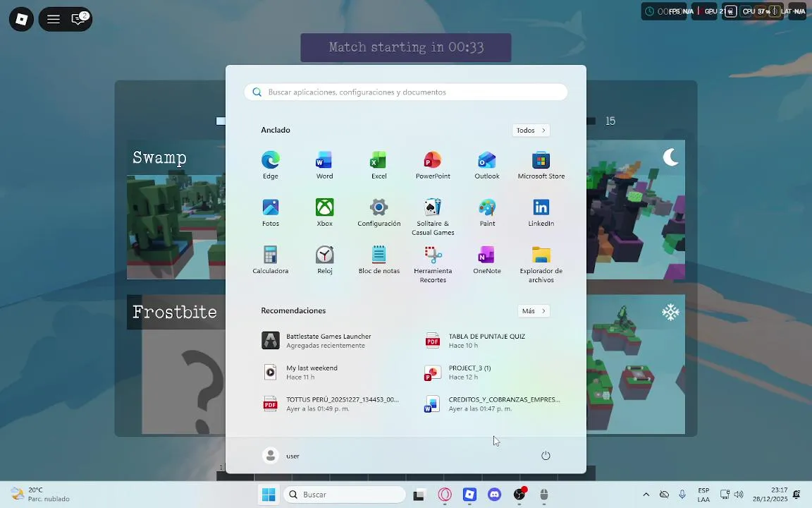The image size is (812, 508).
Task: Open the LinkedIn app
Action: point(541,212)
